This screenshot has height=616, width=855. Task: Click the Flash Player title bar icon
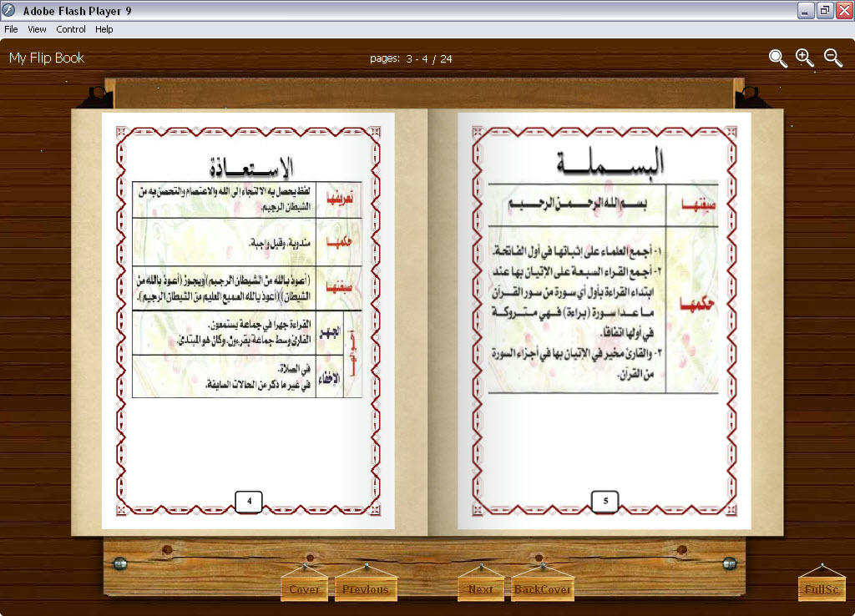(x=10, y=10)
